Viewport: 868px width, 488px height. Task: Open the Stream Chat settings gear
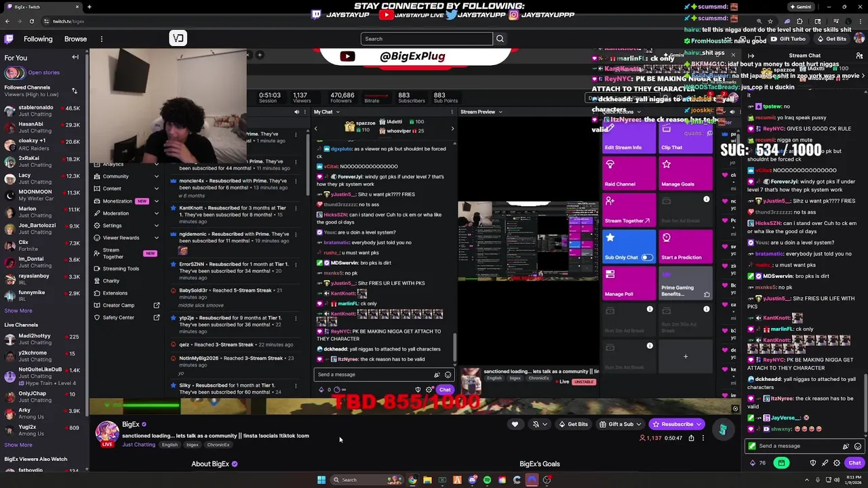837,463
